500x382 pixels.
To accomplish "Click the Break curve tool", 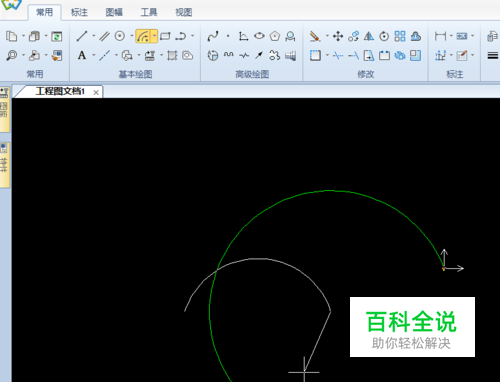I will (x=384, y=55).
